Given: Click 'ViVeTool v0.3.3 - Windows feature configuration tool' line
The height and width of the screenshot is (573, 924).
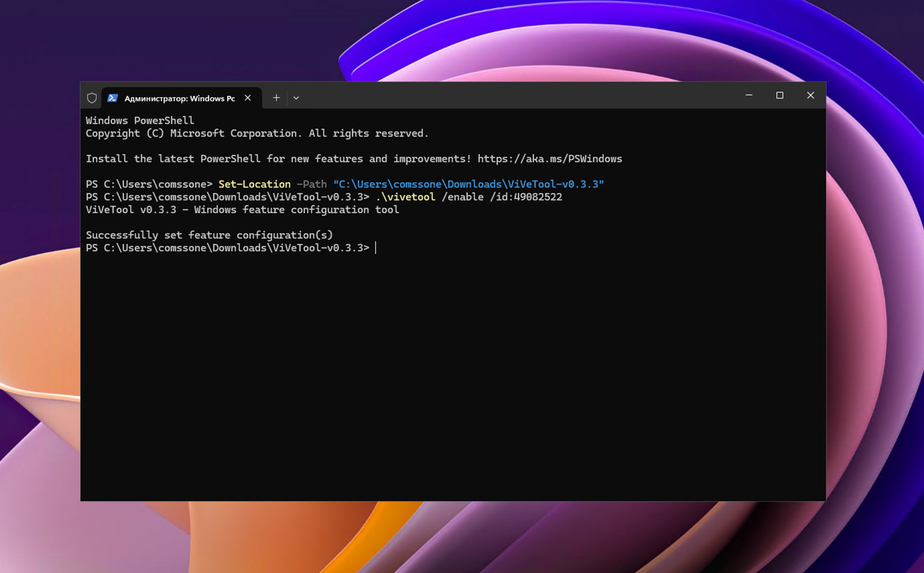Looking at the screenshot, I should 242,210.
